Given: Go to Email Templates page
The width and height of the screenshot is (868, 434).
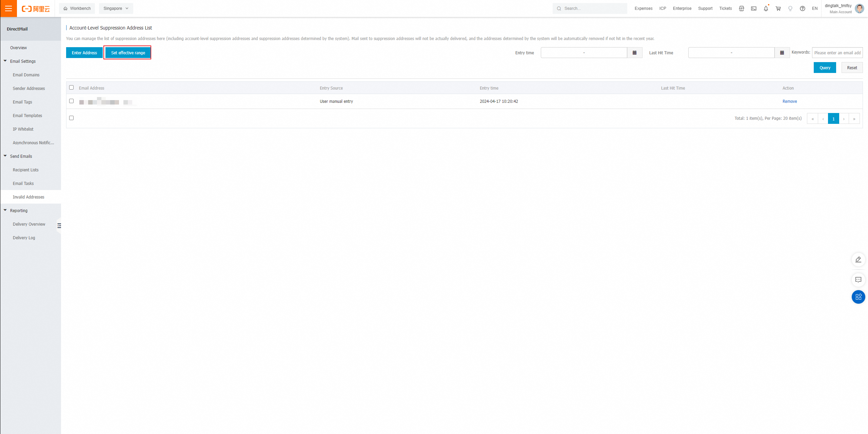Looking at the screenshot, I should point(27,116).
